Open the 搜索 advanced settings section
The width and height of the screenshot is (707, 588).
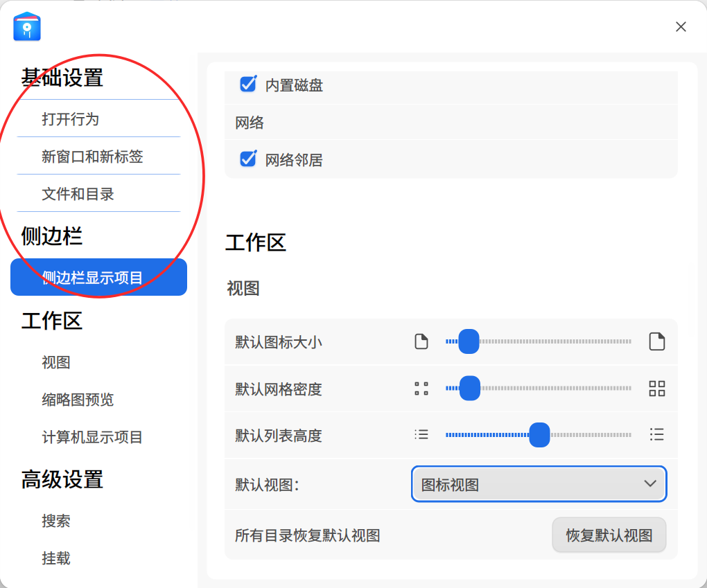pyautogui.click(x=56, y=520)
